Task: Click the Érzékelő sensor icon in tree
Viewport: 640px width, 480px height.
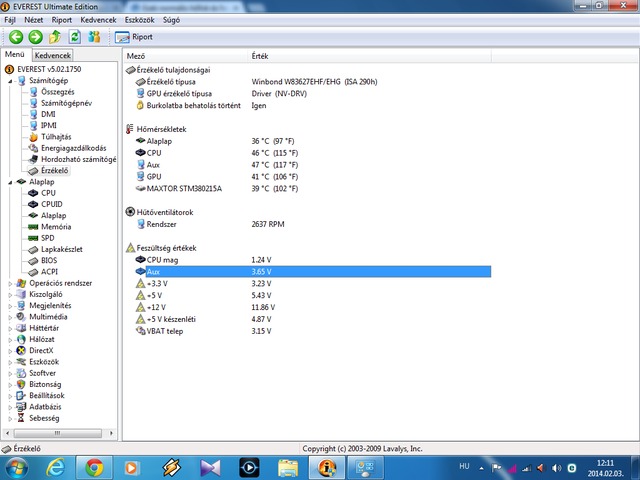Action: 33,171
